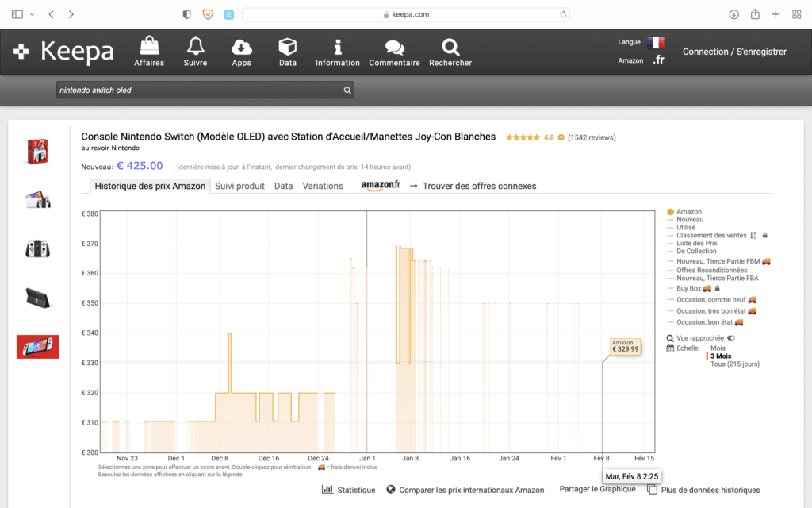Click the Suivre bell icon
812x508 pixels.
coord(195,45)
